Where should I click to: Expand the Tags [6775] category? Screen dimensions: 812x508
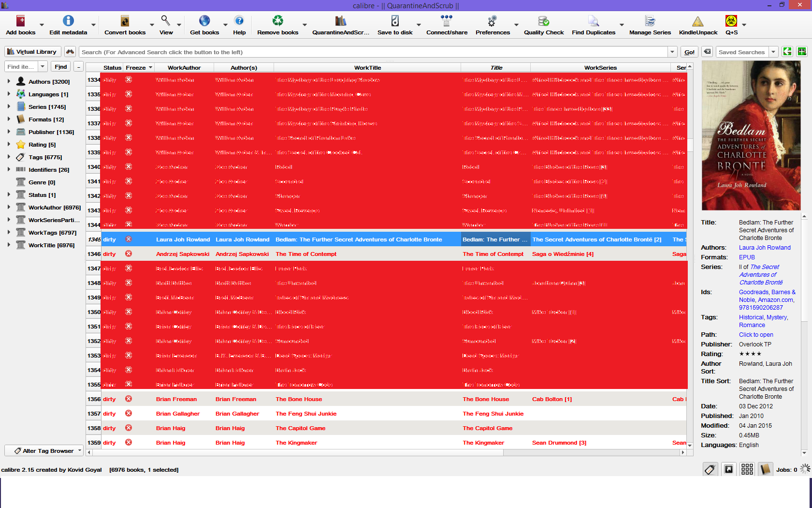tap(9, 157)
